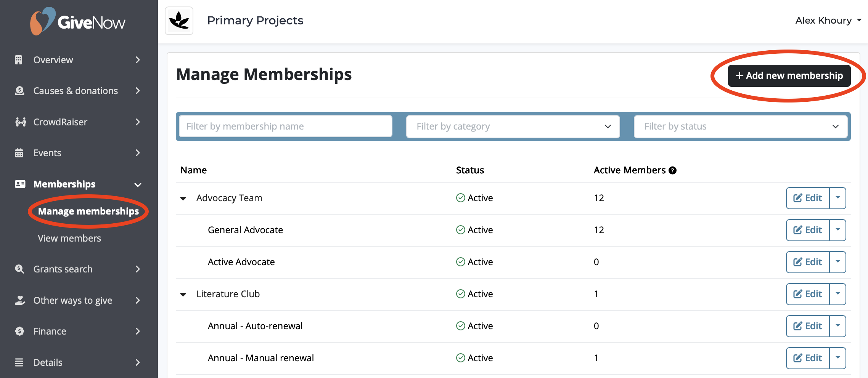Expand the Finance chevron
Viewport: 868px width, 378px height.
coord(138,331)
